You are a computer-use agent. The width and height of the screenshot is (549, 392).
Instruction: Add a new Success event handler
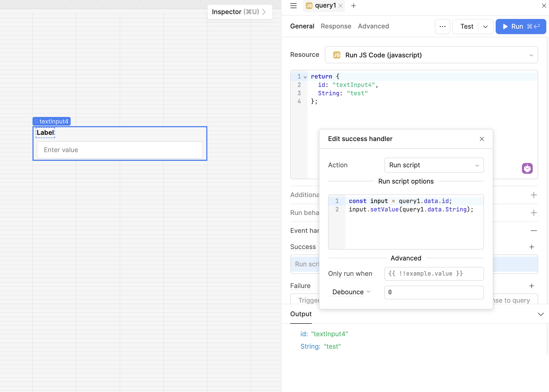point(532,247)
